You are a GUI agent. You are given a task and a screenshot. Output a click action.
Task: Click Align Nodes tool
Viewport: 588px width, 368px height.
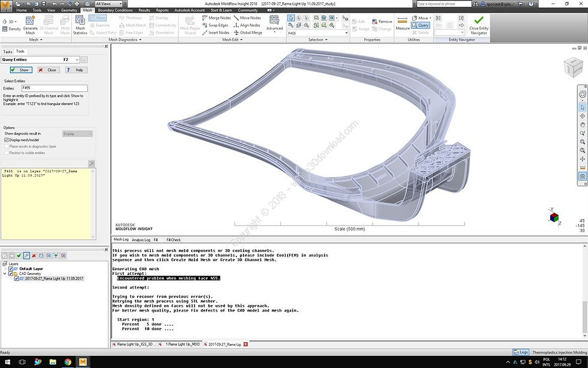tap(247, 25)
